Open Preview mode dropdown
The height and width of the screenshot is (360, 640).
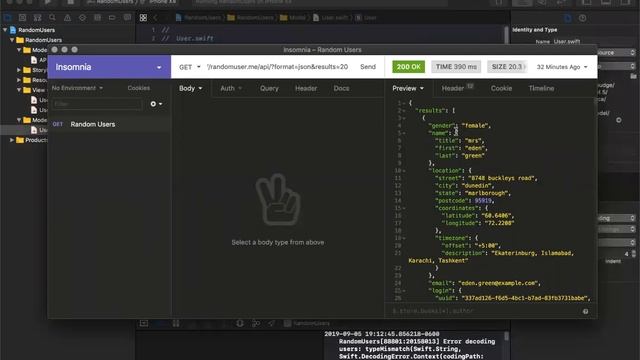point(408,89)
